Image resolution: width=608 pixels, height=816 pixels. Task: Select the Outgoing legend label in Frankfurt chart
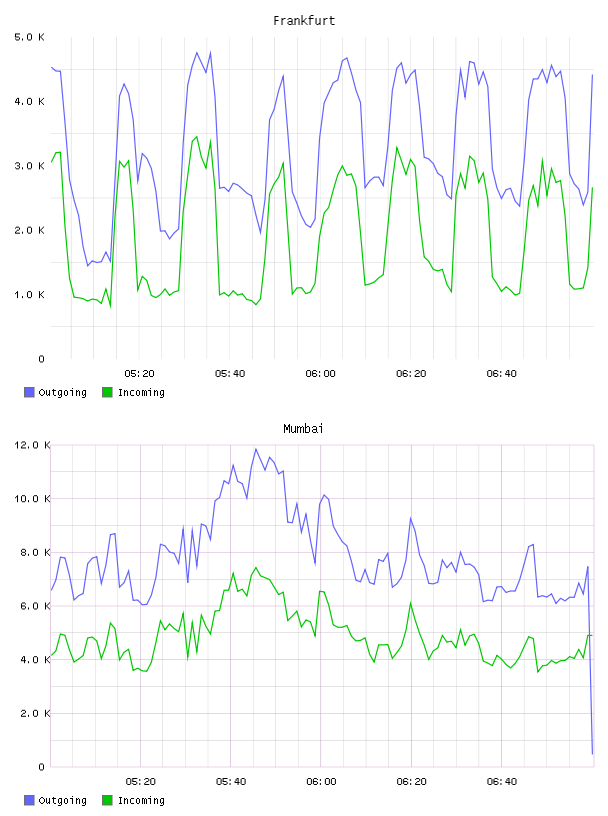[x=62, y=392]
